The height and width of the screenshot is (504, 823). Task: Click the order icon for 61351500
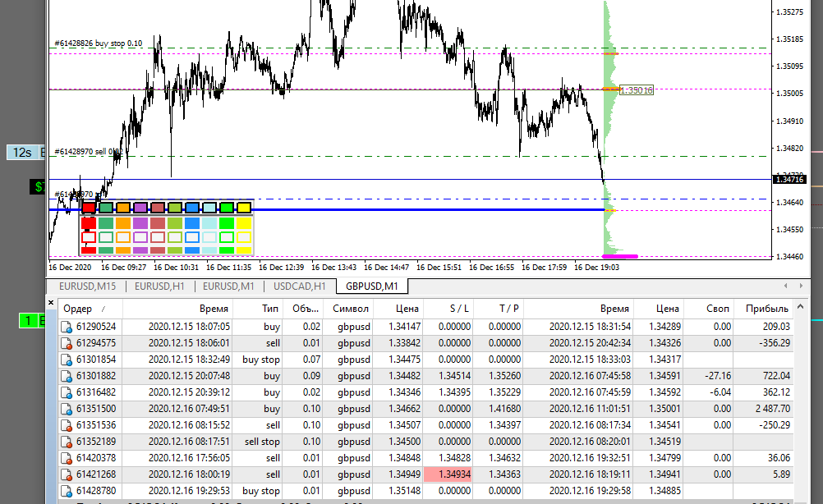pos(67,409)
